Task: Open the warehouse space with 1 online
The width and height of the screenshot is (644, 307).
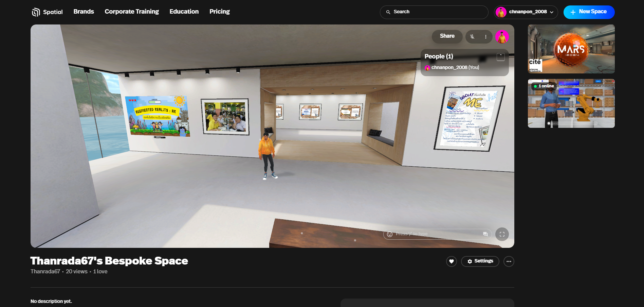Action: 571,103
